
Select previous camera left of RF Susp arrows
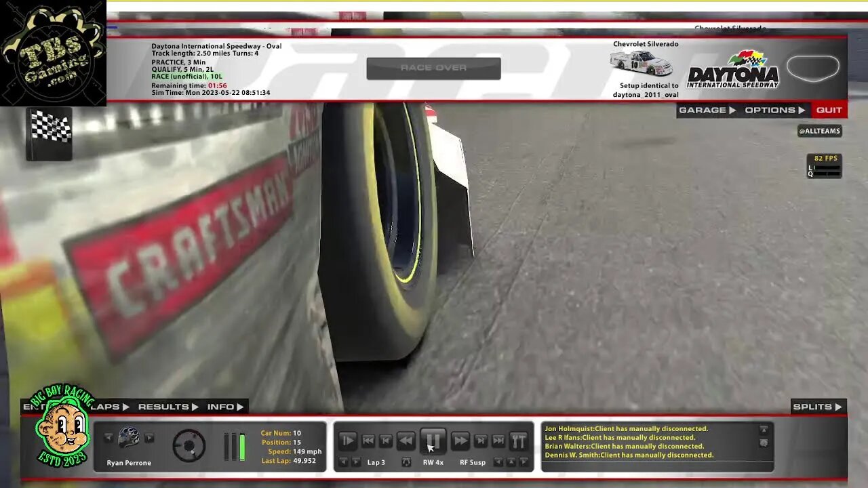click(498, 462)
